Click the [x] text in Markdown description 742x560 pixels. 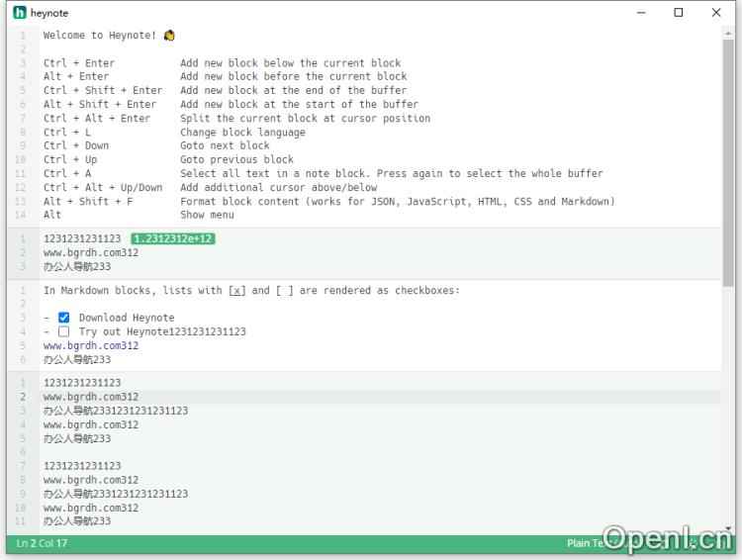point(236,290)
